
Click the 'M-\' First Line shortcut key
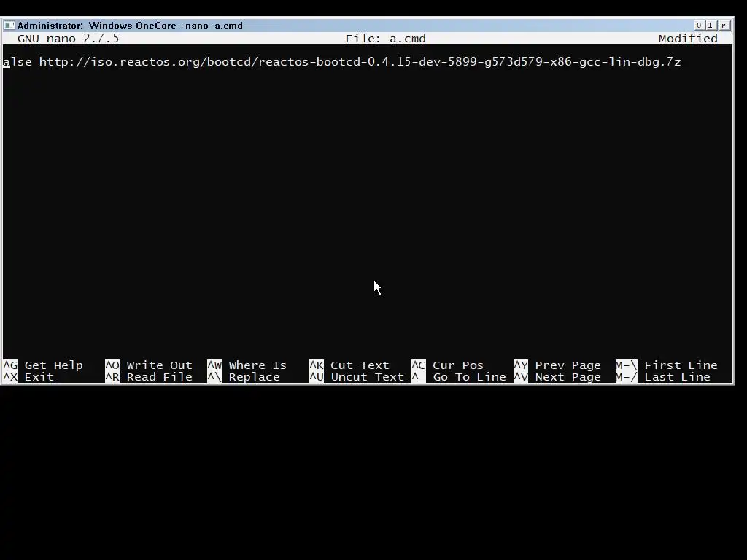click(627, 365)
